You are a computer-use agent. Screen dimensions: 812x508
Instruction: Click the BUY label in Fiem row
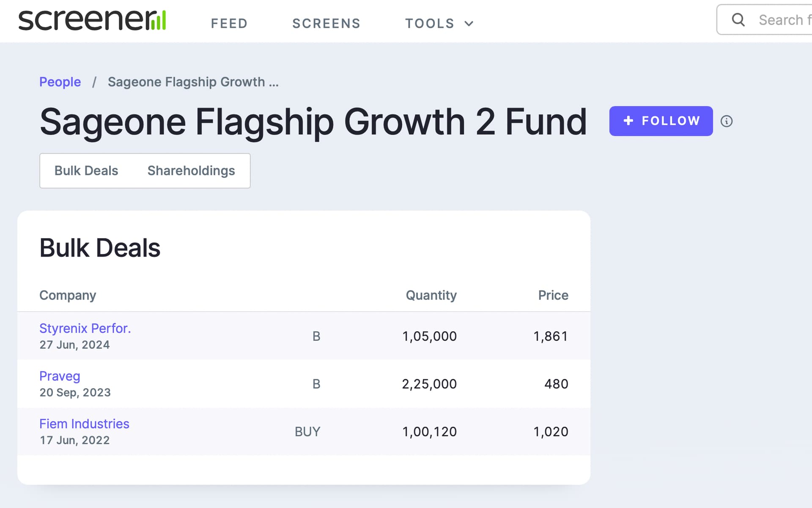[307, 432]
